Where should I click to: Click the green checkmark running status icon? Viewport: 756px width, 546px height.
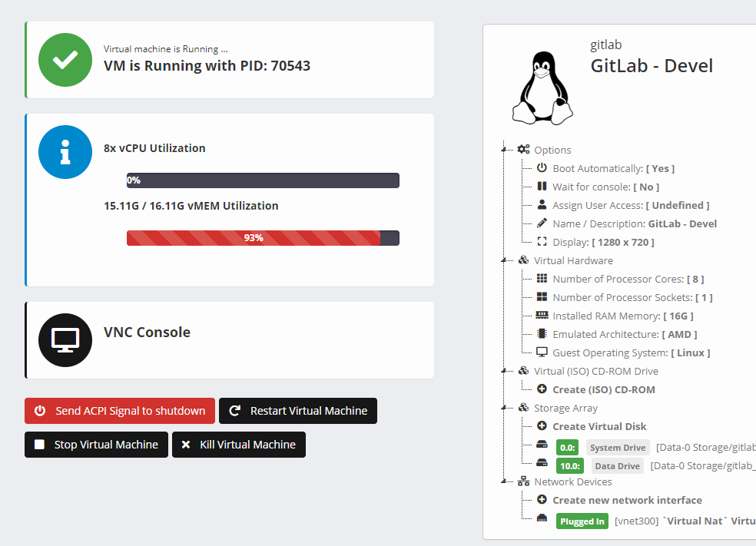pos(65,60)
